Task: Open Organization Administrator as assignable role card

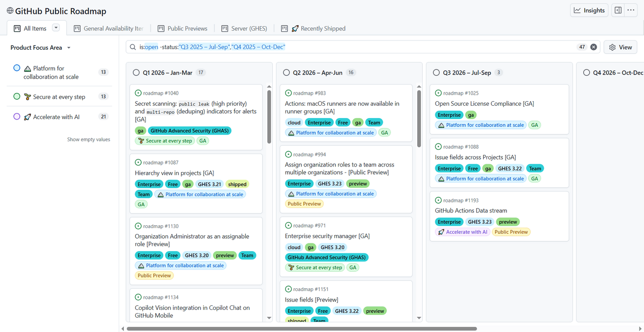Action: click(192, 240)
